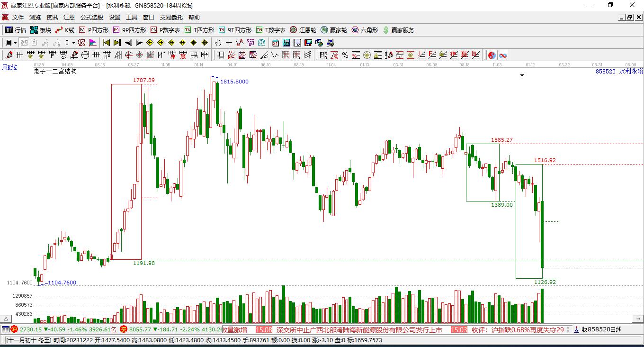Click the calculator icon in toolbar

[286, 43]
